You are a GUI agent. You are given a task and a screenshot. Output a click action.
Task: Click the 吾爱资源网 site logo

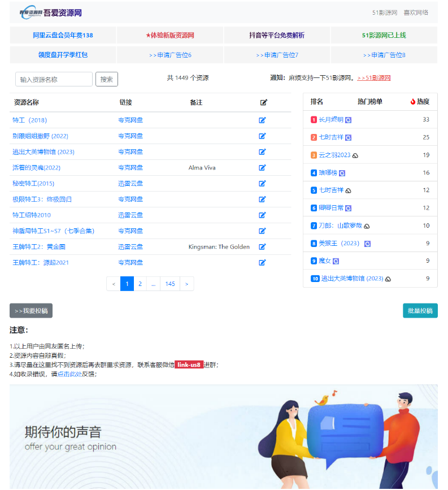click(x=51, y=12)
